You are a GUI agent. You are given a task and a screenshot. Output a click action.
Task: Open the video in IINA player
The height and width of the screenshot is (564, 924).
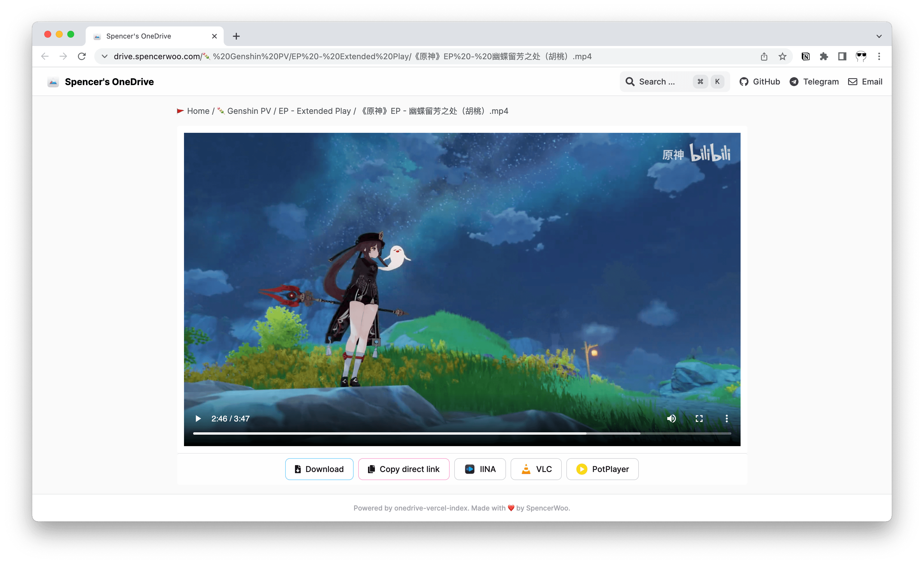coord(480,469)
